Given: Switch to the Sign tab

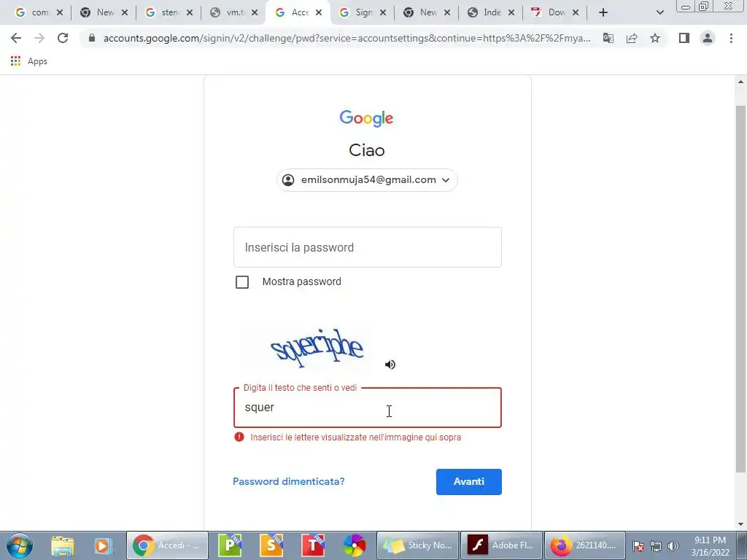Looking at the screenshot, I should tap(362, 12).
